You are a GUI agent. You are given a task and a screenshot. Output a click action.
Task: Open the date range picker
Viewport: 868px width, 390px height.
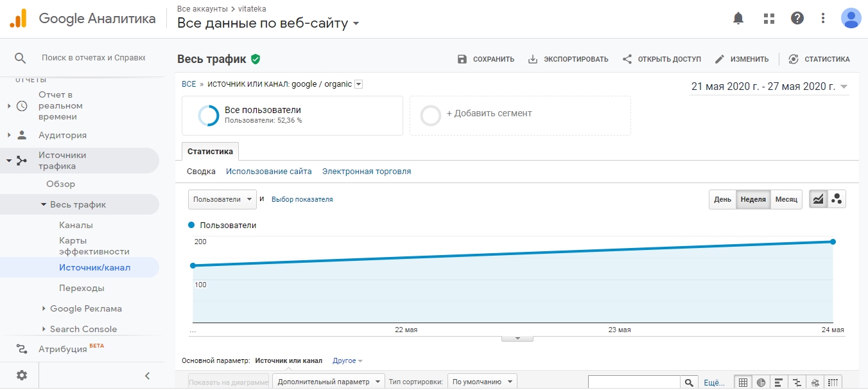tap(769, 87)
